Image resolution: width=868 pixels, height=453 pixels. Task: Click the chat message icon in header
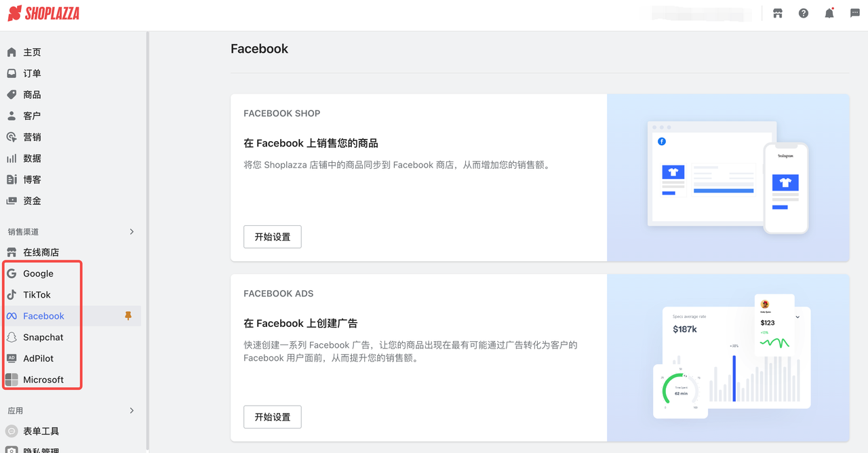854,13
